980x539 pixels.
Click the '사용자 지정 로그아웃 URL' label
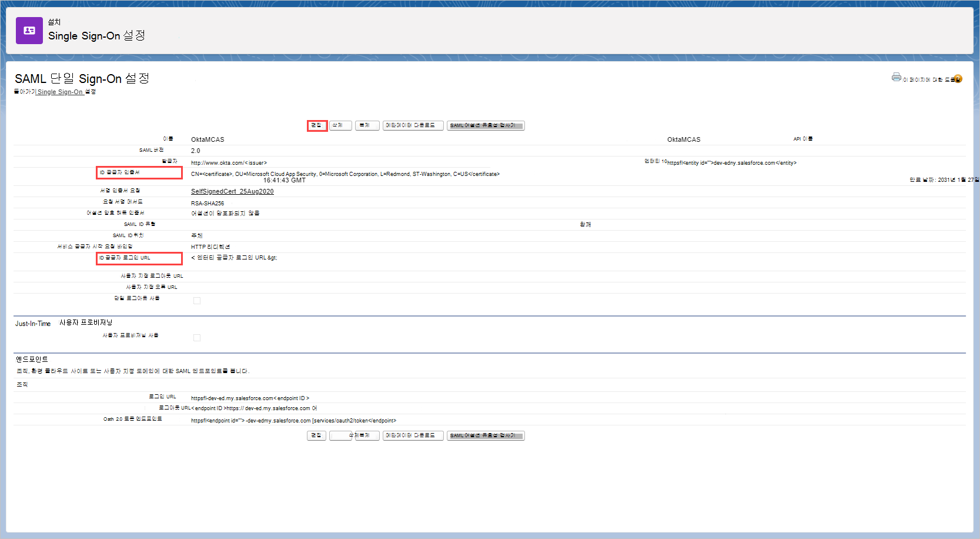[x=152, y=276]
